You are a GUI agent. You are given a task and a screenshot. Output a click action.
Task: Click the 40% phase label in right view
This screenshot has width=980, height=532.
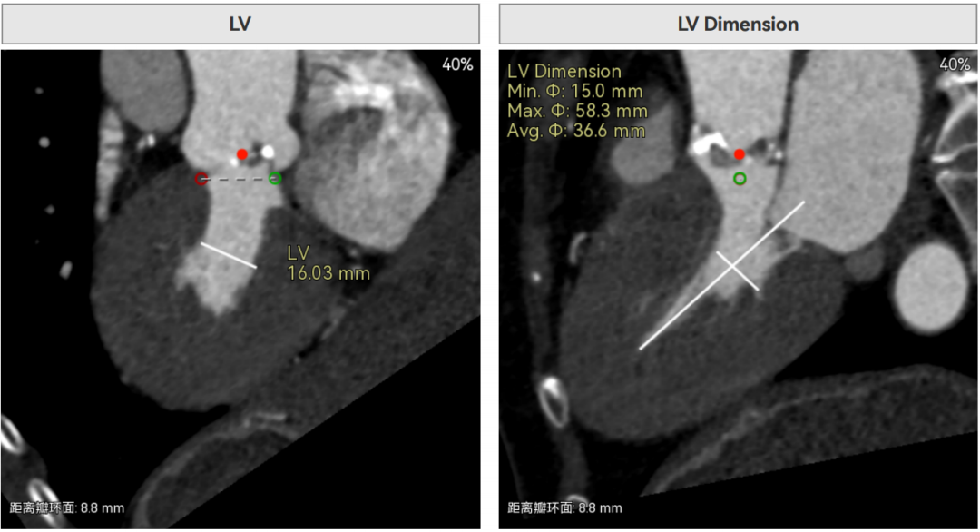pos(955,64)
